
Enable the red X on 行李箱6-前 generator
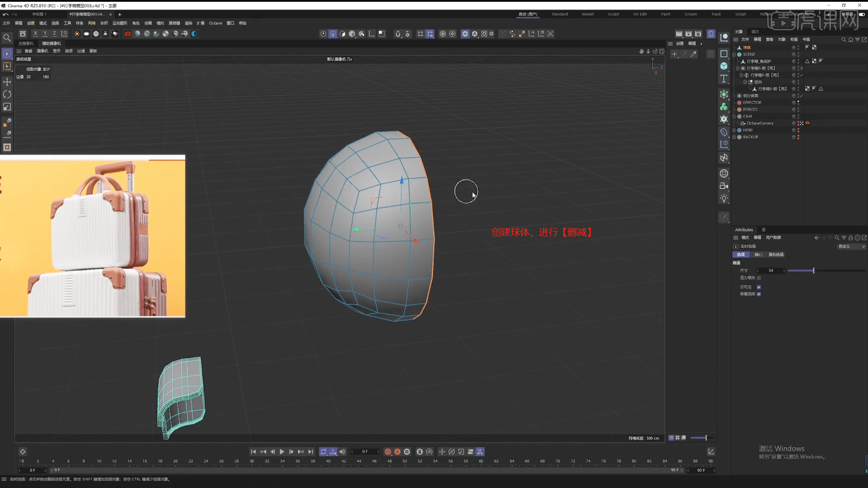click(x=801, y=68)
